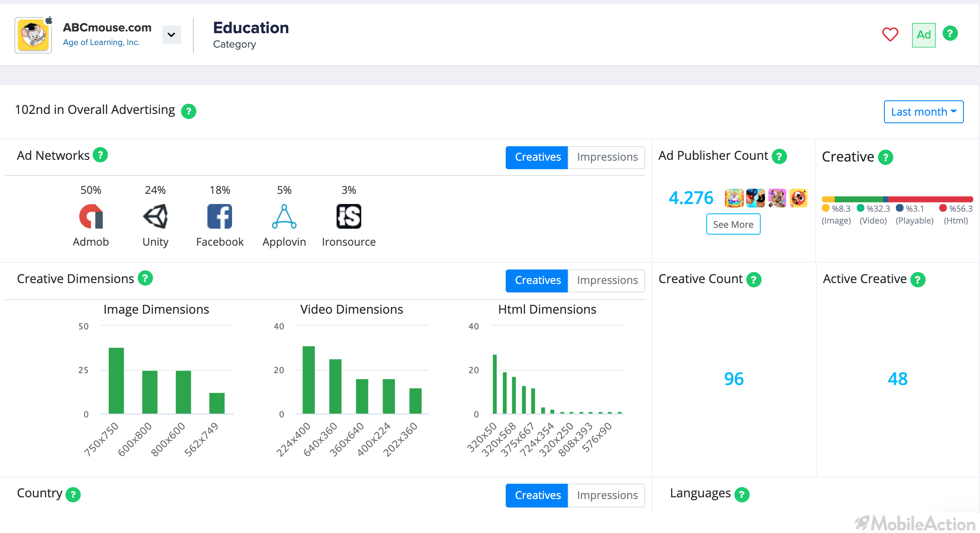
Task: Open help for Creative Count
Action: tap(754, 280)
